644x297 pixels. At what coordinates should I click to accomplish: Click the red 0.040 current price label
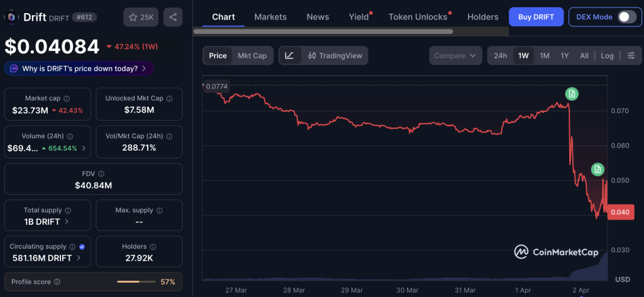tap(619, 212)
